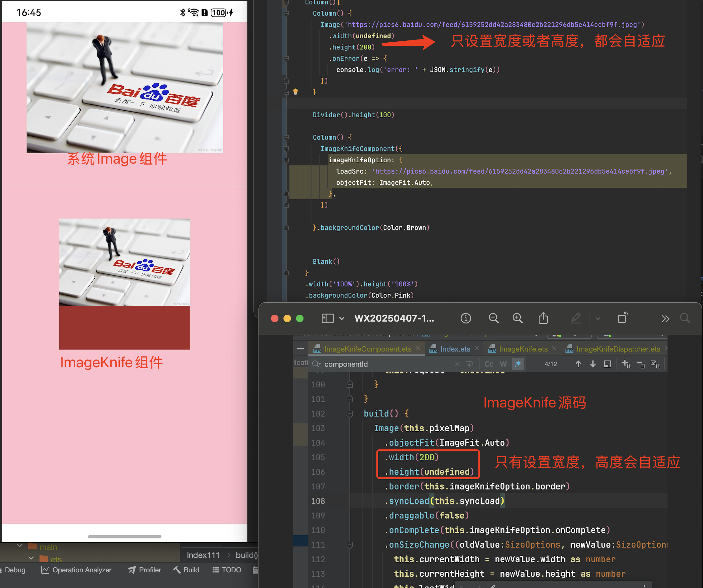Open the Debug tool window
This screenshot has width=703, height=588.
click(13, 570)
